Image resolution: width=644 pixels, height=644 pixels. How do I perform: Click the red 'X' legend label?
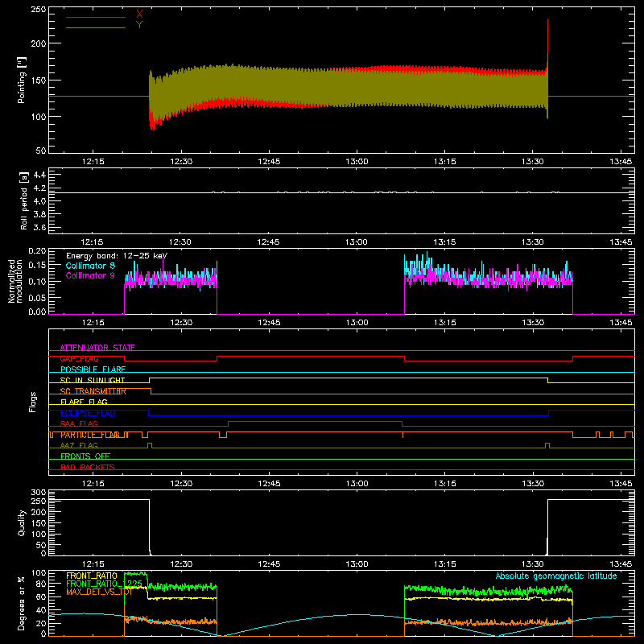tap(139, 14)
